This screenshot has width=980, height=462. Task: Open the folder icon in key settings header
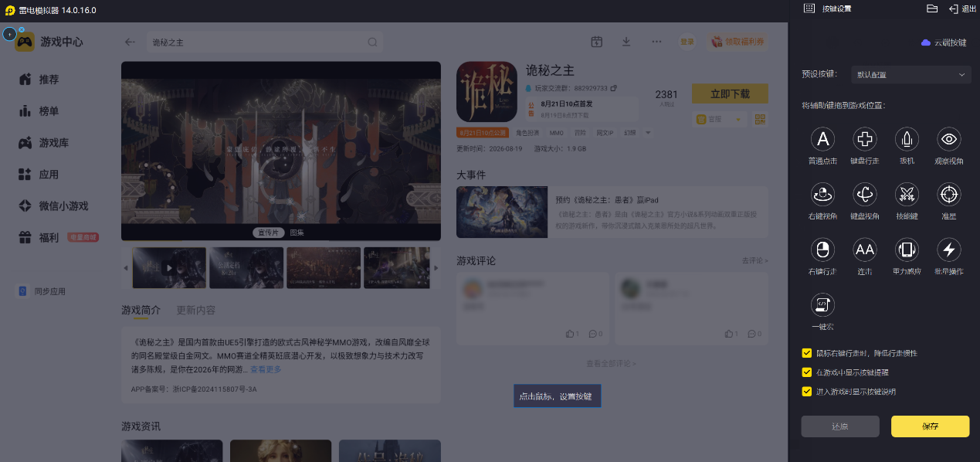[x=931, y=8]
